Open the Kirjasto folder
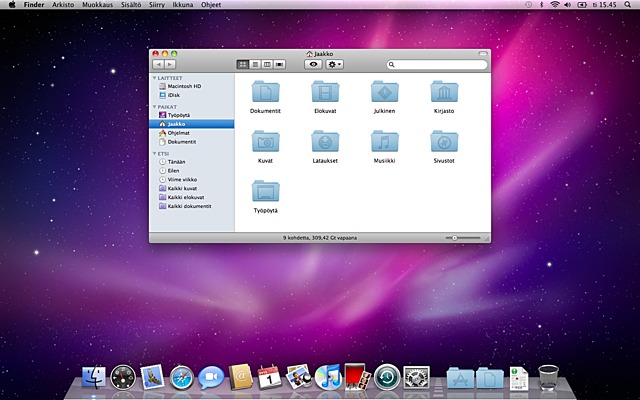640x400 pixels. point(444,91)
